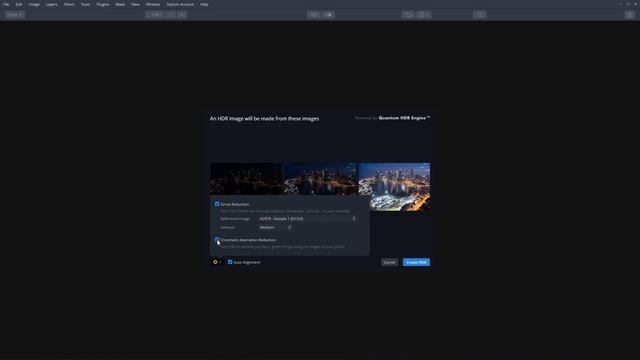The image size is (640, 360).
Task: Open the Plugins menu
Action: click(x=103, y=4)
